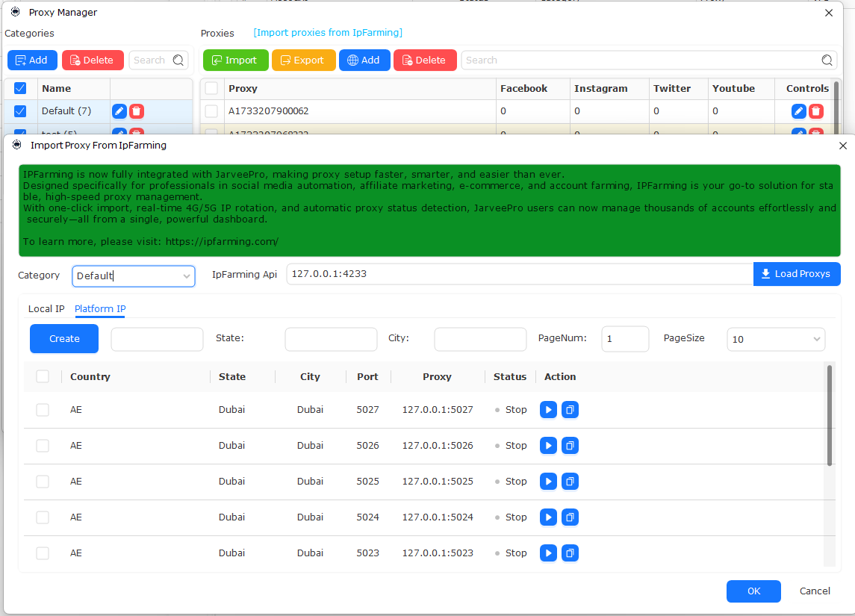Click the State input field
Image resolution: width=855 pixels, height=616 pixels.
coord(331,339)
